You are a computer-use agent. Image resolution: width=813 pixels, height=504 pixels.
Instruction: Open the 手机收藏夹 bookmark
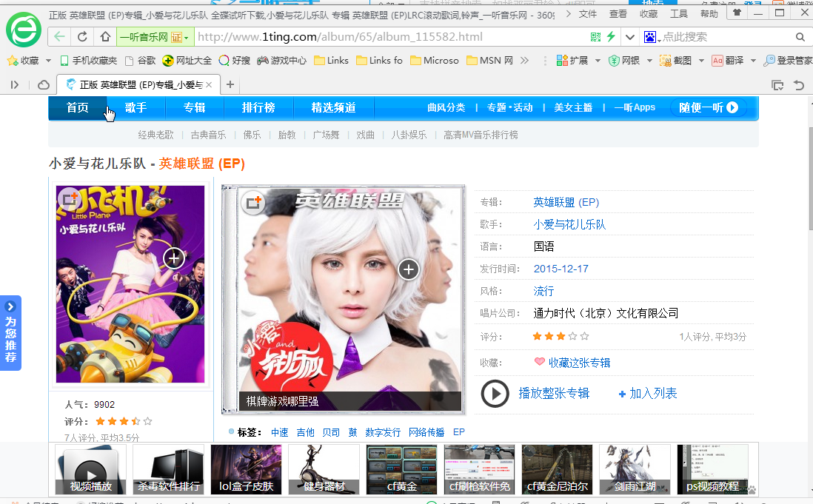click(89, 61)
